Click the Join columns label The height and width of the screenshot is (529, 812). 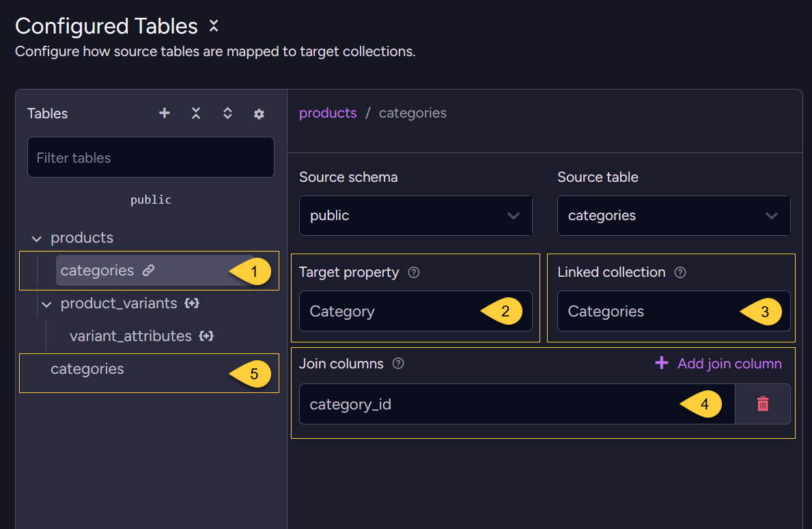341,364
